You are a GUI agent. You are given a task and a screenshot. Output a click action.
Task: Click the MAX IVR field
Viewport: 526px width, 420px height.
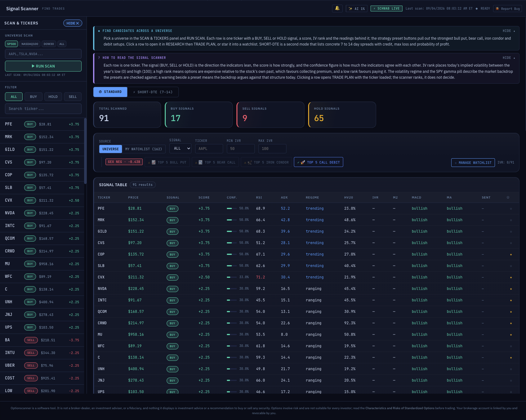pos(272,149)
